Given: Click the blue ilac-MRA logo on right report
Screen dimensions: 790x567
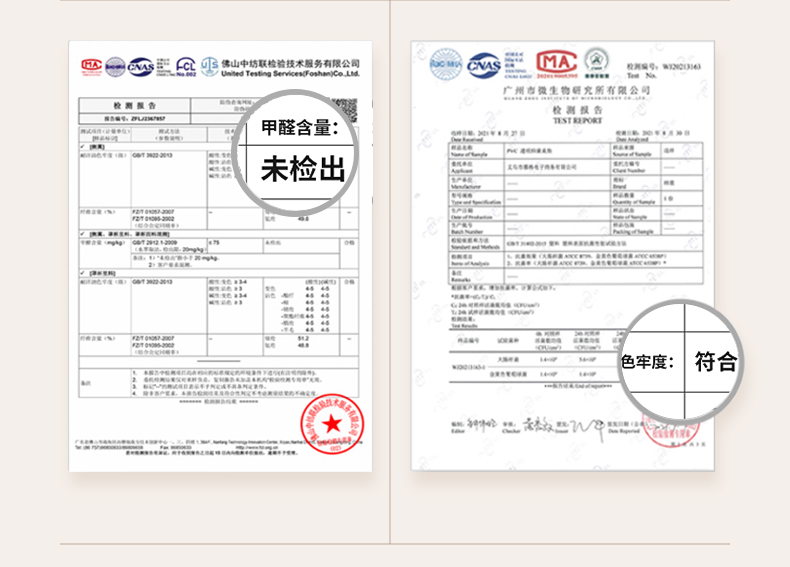Looking at the screenshot, I should coord(446,64).
